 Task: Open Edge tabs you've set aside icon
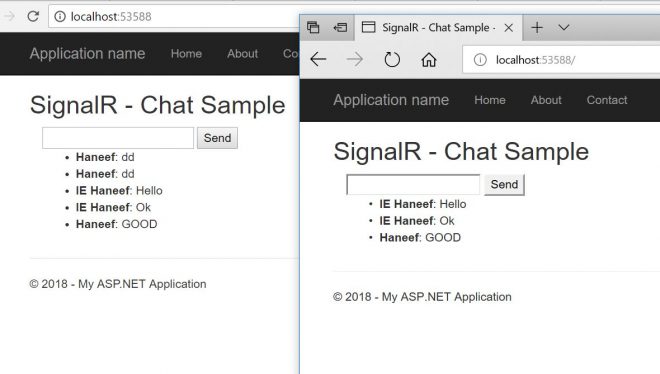313,27
